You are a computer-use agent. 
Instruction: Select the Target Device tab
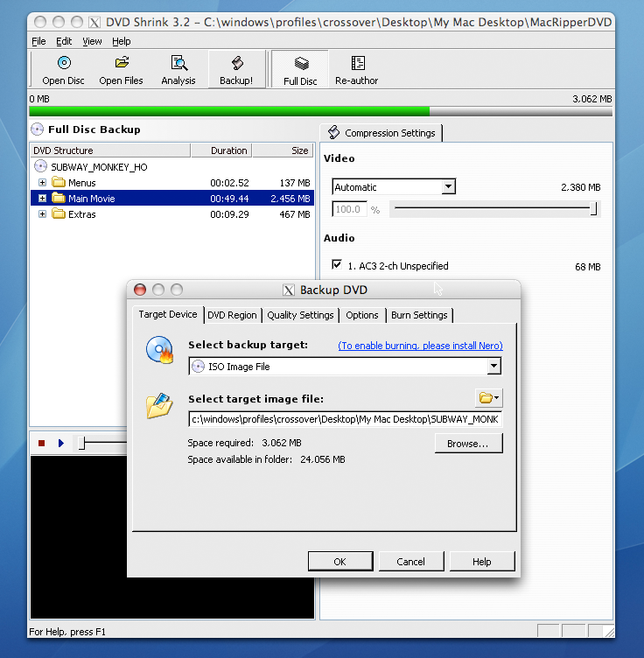click(168, 314)
